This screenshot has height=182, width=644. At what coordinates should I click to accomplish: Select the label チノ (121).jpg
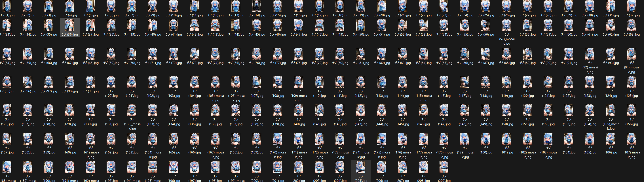pos(548,94)
